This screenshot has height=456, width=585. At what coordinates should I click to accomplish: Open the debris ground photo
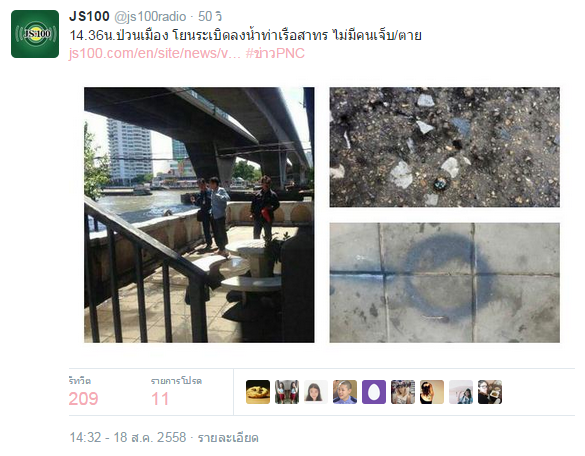(444, 147)
